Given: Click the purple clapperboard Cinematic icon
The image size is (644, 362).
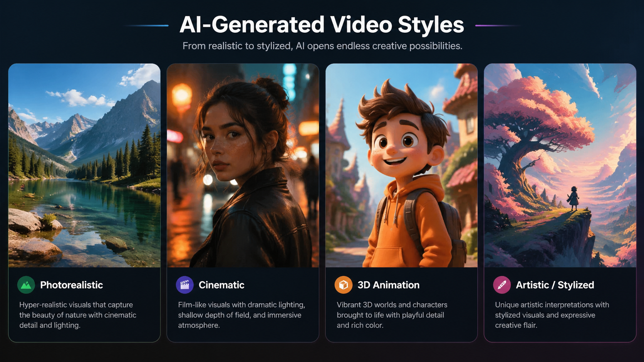Looking at the screenshot, I should pos(184,285).
